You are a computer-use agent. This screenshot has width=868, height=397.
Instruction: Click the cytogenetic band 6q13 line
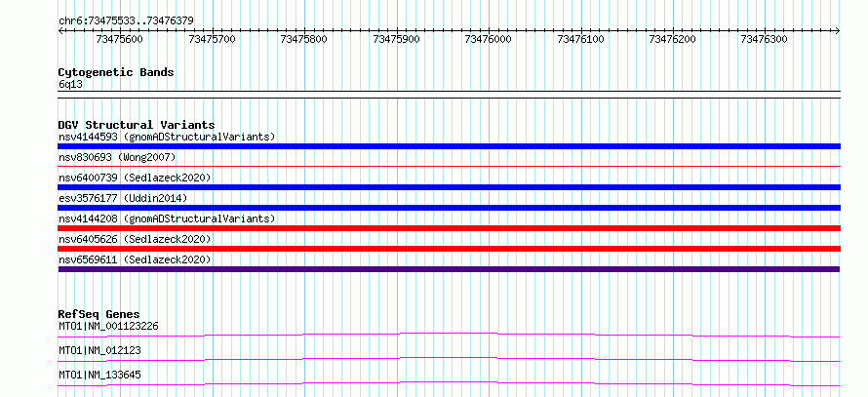tap(449, 95)
